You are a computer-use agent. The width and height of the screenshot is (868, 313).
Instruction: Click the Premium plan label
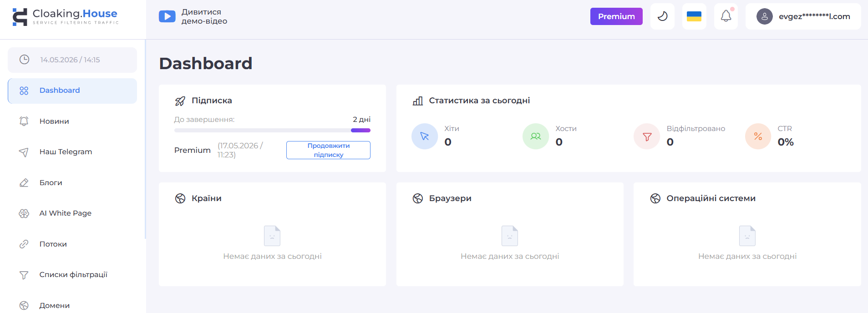(x=193, y=150)
